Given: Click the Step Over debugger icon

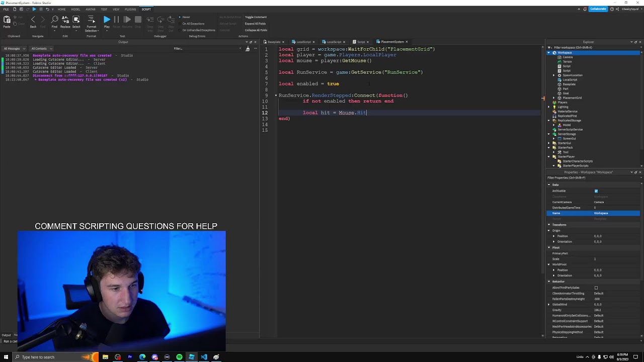Looking at the screenshot, I should click(x=160, y=20).
